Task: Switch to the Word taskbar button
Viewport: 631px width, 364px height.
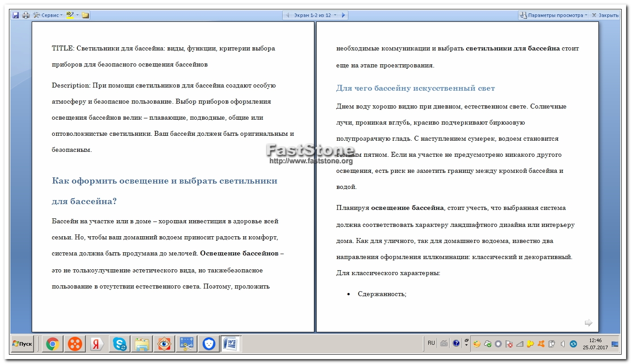Action: tap(231, 344)
